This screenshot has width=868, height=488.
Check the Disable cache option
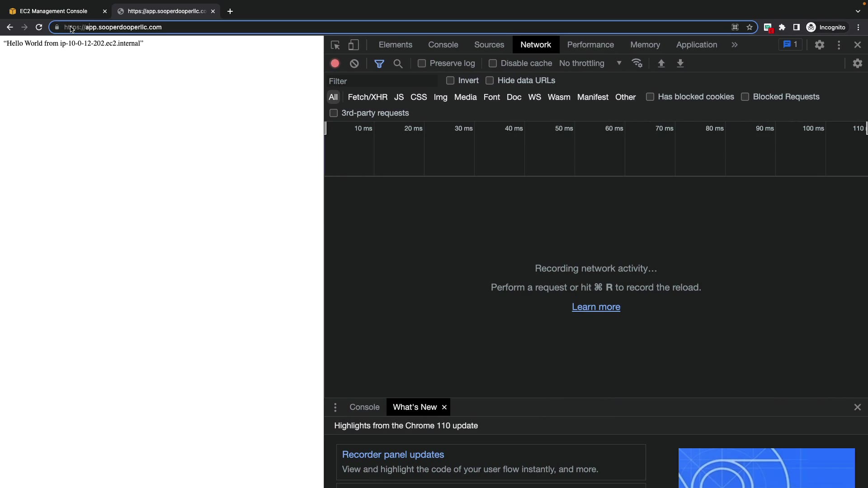pyautogui.click(x=493, y=63)
